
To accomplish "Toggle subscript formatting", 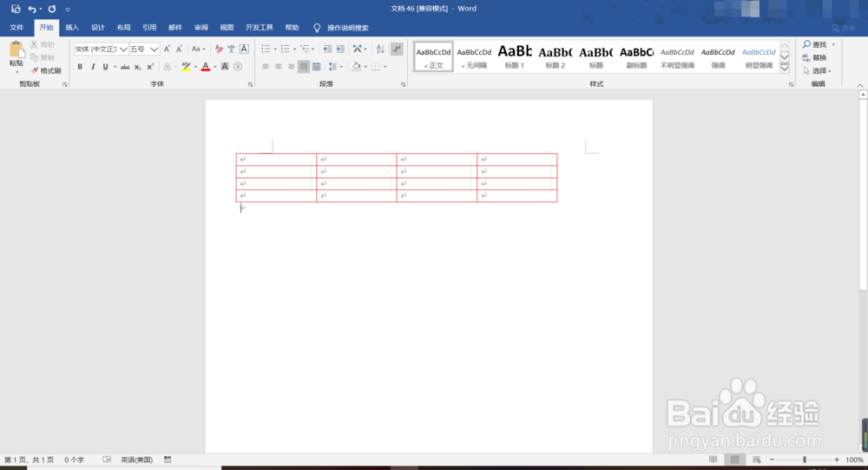I will tap(138, 67).
